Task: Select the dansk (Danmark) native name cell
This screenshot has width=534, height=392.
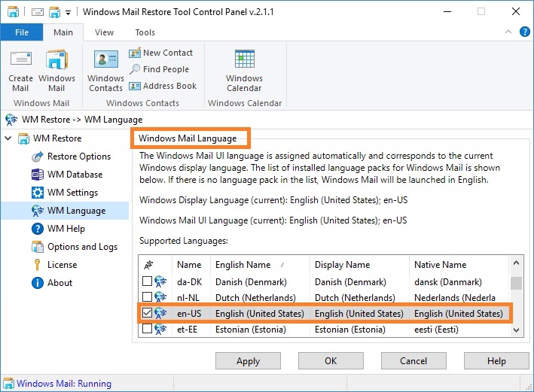Action: click(x=448, y=281)
